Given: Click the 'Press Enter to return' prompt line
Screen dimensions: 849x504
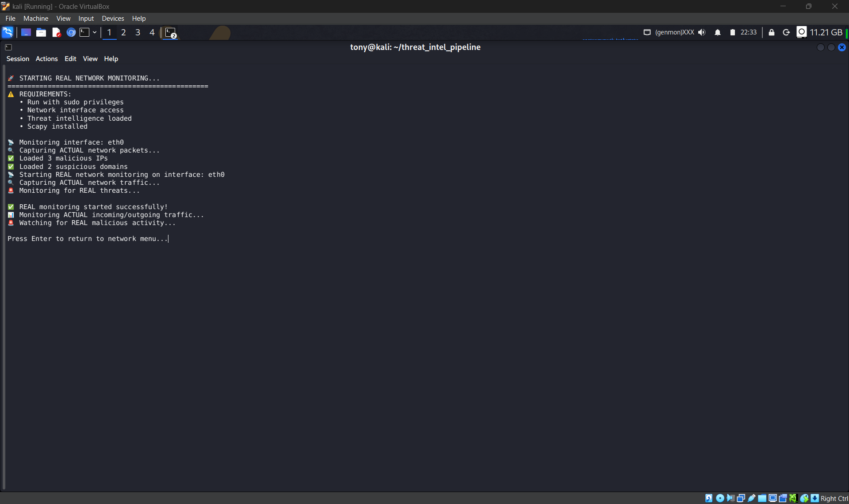Looking at the screenshot, I should 88,239.
